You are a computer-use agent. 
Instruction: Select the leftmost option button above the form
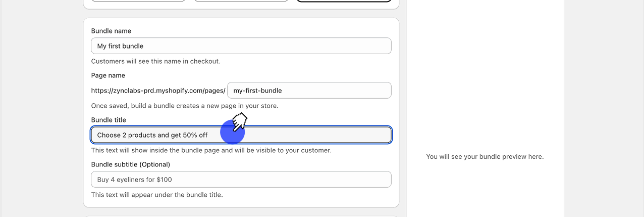pyautogui.click(x=138, y=1)
